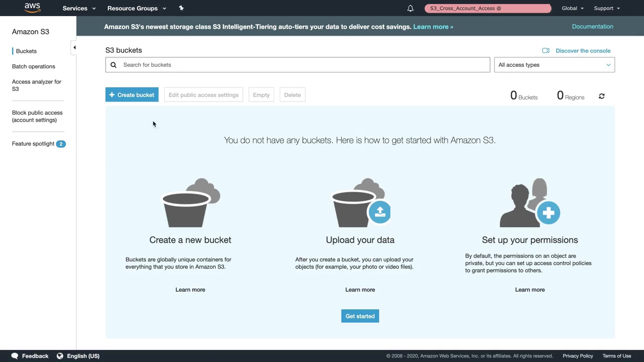Open S3_Cross_Account_Access account menu

pyautogui.click(x=488, y=8)
